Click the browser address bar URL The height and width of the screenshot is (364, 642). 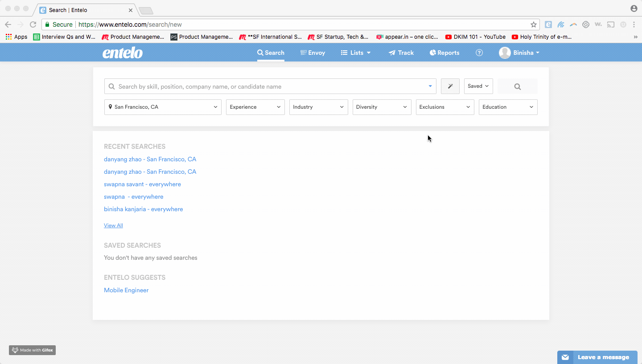tap(130, 25)
